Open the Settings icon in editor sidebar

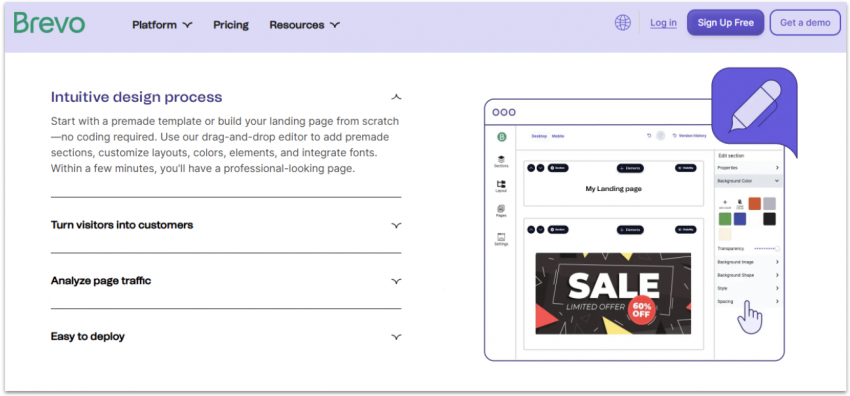(x=501, y=239)
